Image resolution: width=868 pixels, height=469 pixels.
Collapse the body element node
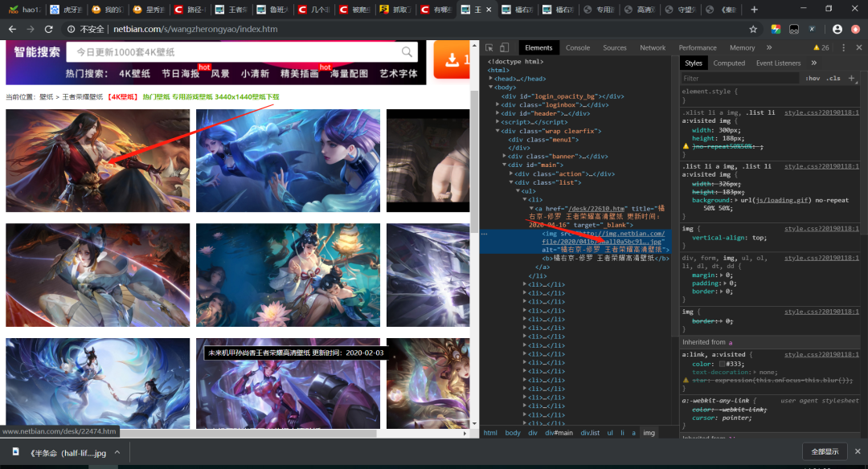click(490, 88)
